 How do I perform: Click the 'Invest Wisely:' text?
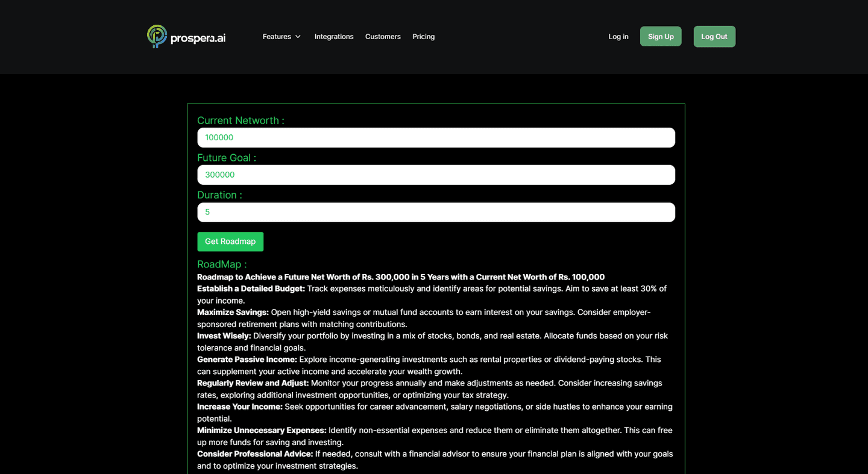(224, 335)
